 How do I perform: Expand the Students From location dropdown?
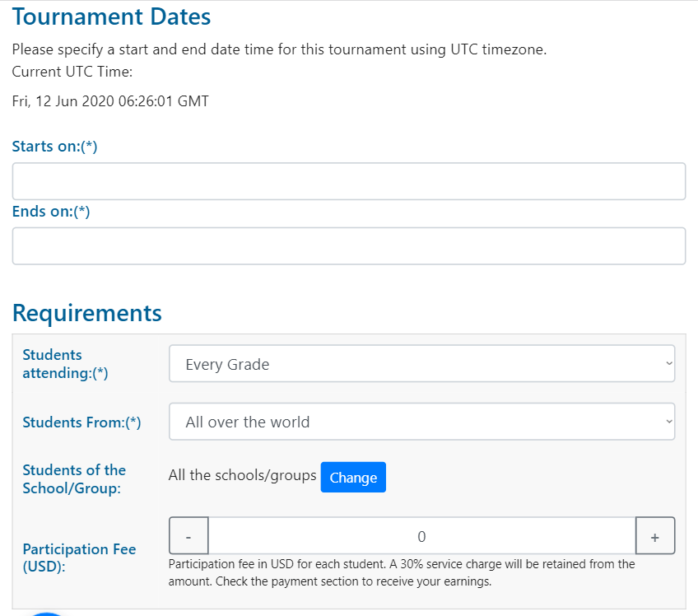click(421, 422)
